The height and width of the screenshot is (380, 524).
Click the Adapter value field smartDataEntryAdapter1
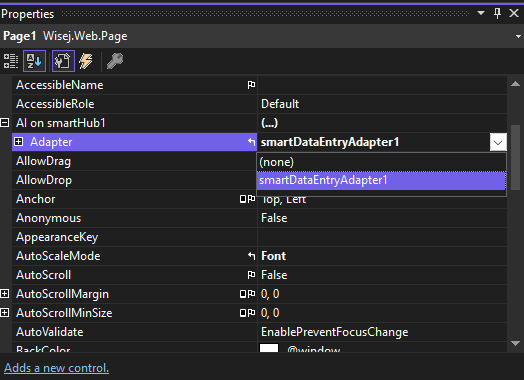[374, 142]
